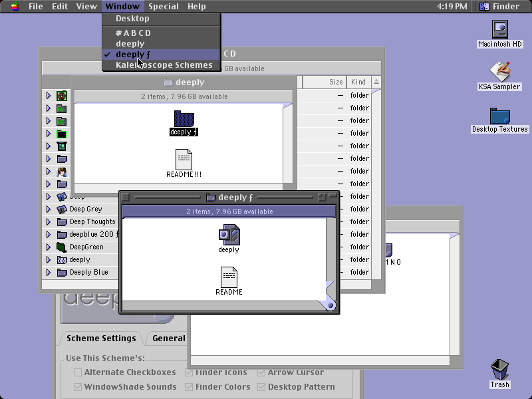Open the Apple menu icon
The image size is (532, 399).
[15, 7]
